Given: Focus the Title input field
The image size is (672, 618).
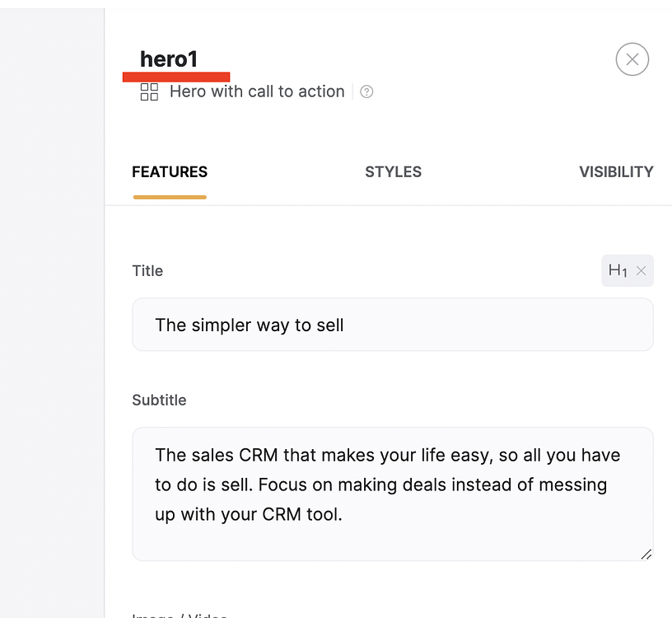Looking at the screenshot, I should click(393, 325).
